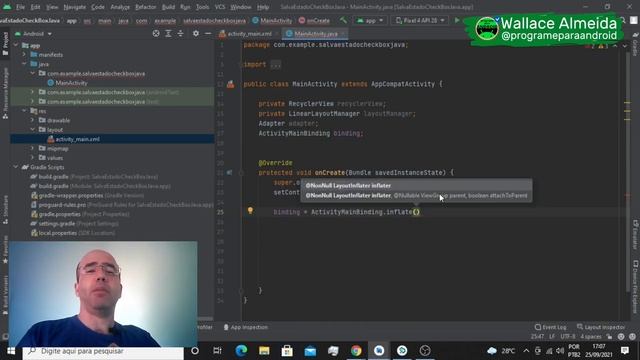Viewport: 640px width, 360px height.
Task: Click the onCreate breadcrumb in navigation bar
Action: (314, 20)
